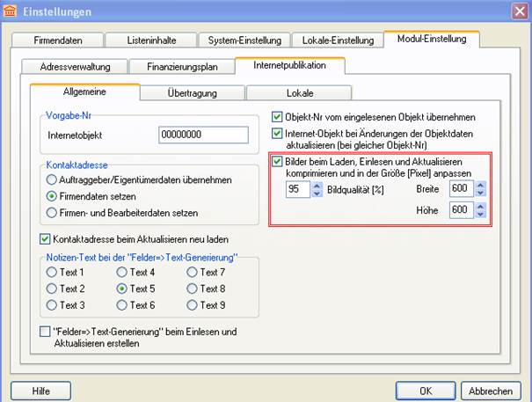This screenshot has height=402, width=532.
Task: Select the Text 6 radio button
Action: 135,305
